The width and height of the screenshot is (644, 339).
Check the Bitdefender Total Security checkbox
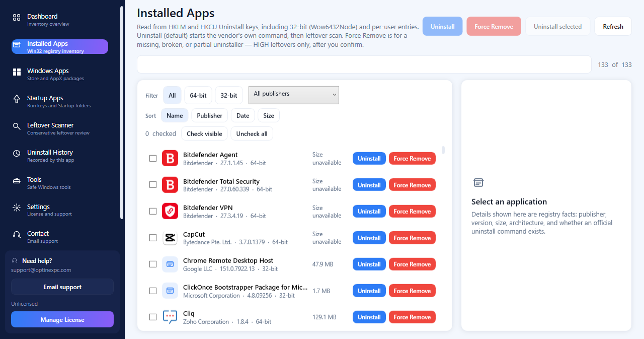[153, 185]
